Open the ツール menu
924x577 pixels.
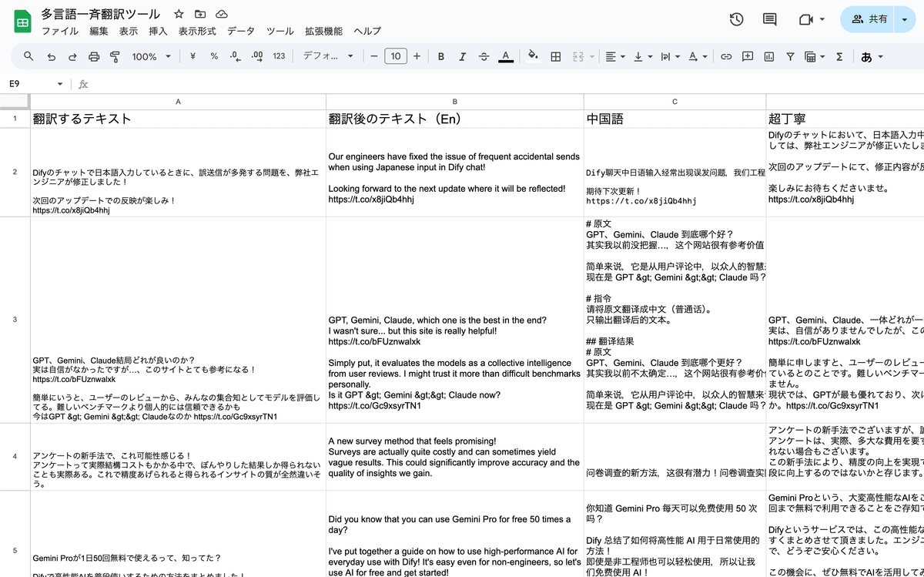[x=280, y=32]
